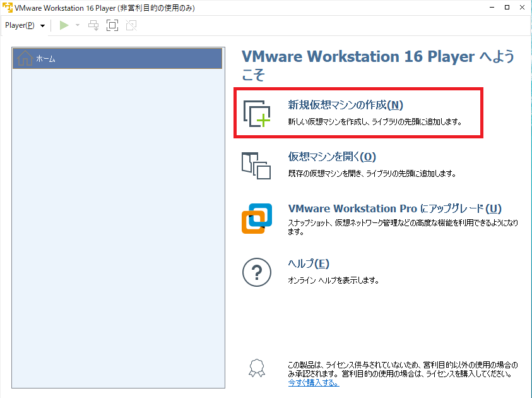The width and height of the screenshot is (532, 398).
Task: Click the welcome heading VMware Workstation 16 Player へようこそ
Action: point(378,65)
